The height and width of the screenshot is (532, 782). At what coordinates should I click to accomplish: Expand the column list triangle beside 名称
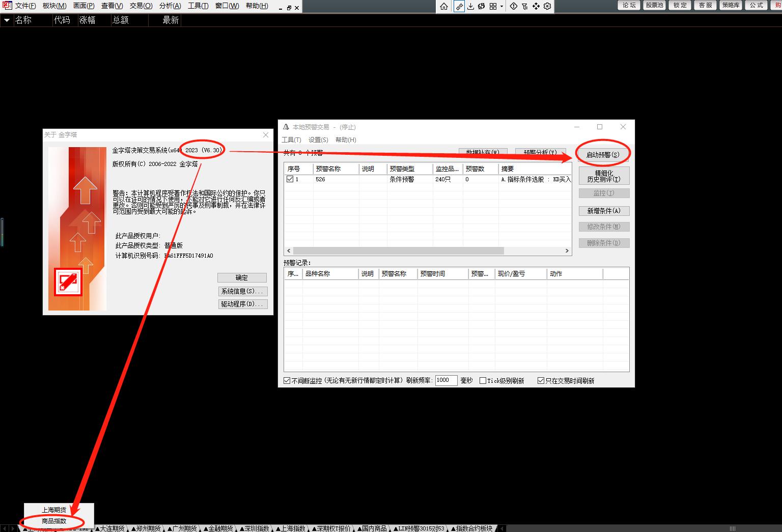pos(7,20)
